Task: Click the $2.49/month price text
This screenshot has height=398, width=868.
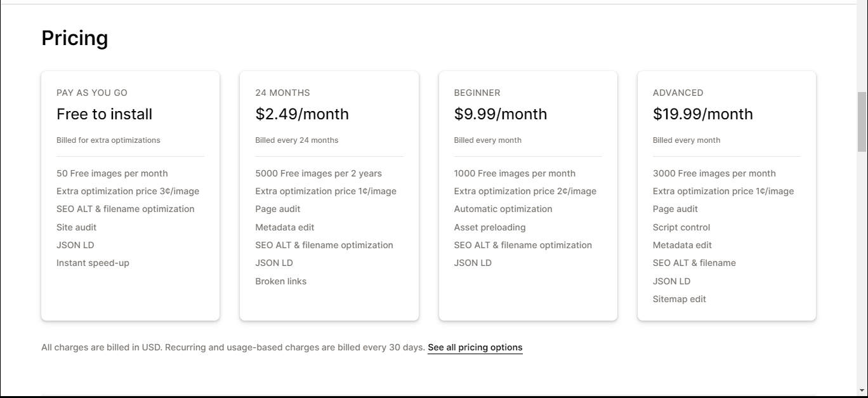Action: pyautogui.click(x=302, y=114)
